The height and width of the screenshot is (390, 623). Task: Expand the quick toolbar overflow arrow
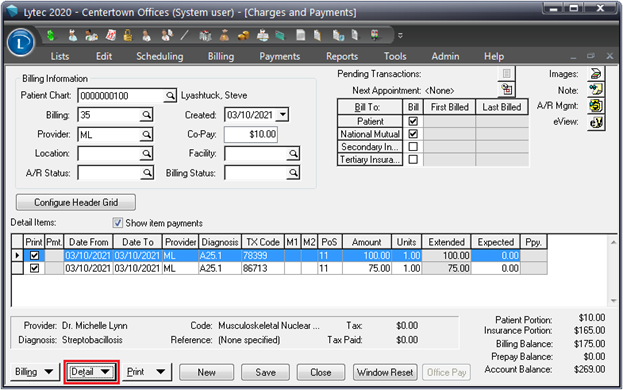400,36
